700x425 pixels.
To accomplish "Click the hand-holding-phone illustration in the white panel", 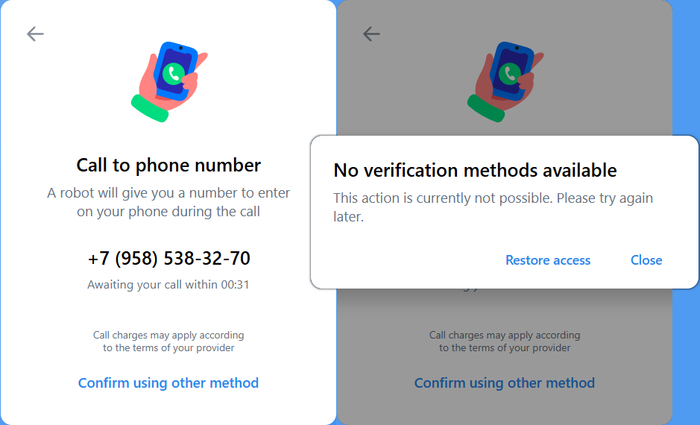I will pyautogui.click(x=169, y=81).
